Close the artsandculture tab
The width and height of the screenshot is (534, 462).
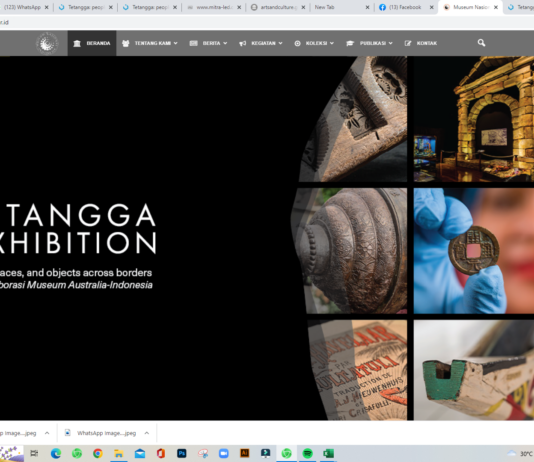[x=303, y=7]
